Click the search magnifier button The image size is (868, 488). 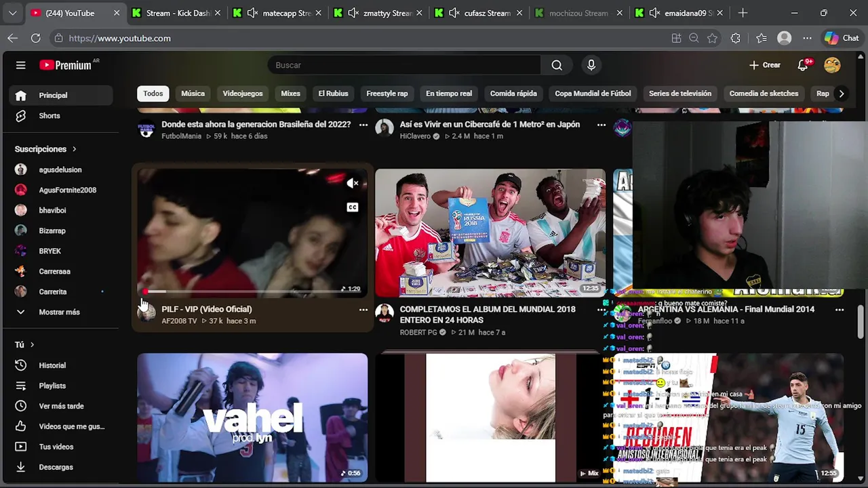tap(557, 65)
